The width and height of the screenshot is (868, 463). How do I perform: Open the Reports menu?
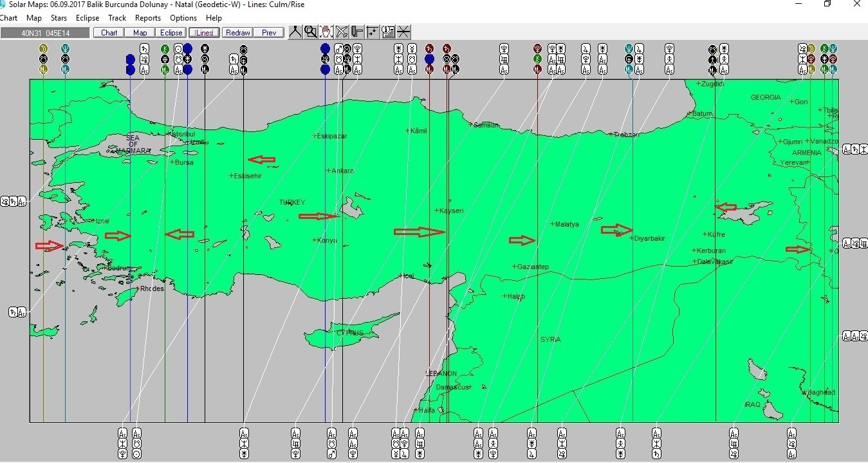[x=148, y=18]
